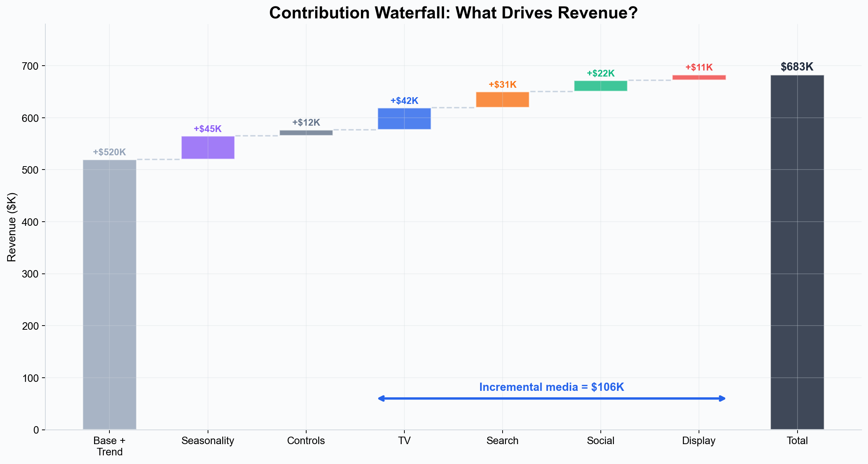Select the gray Controls bar
Image resolution: width=868 pixels, height=464 pixels.
click(x=306, y=133)
